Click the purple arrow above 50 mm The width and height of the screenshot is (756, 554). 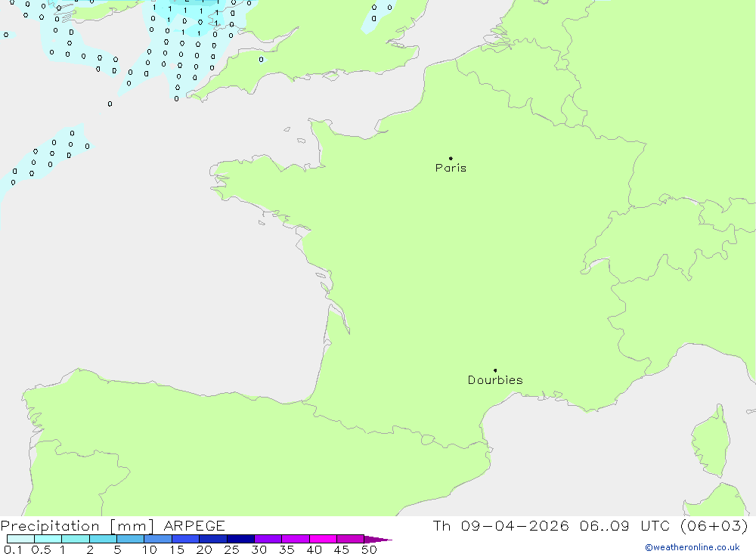(x=377, y=539)
